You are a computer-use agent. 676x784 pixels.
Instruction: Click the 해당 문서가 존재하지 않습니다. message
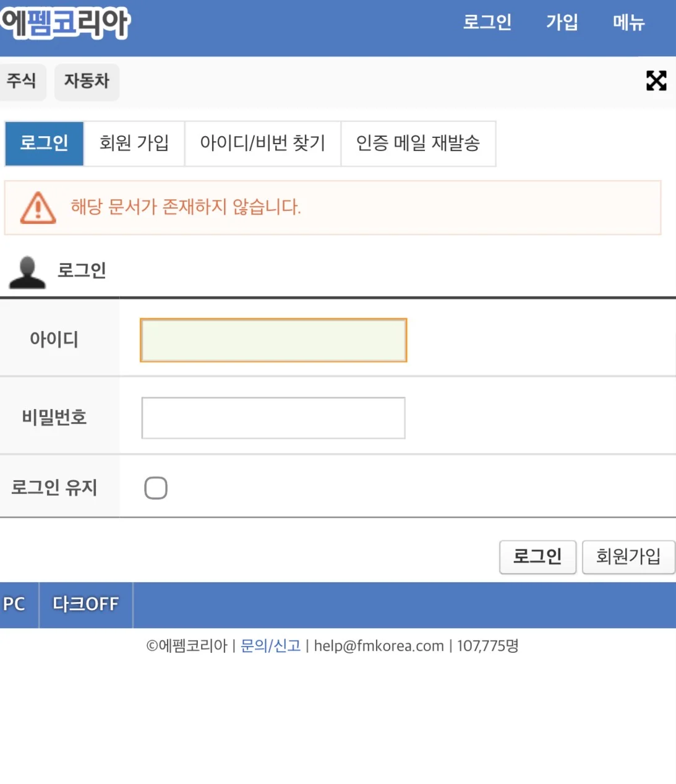point(186,207)
